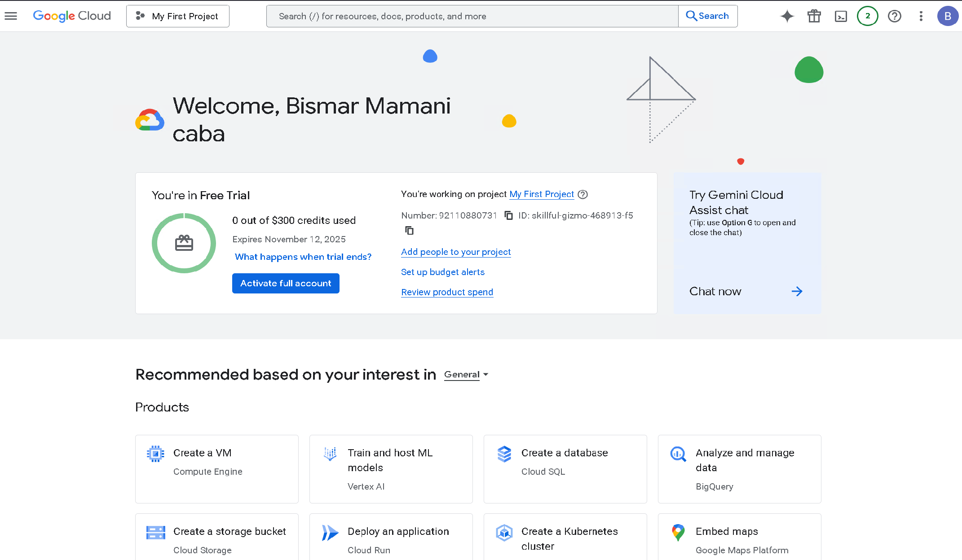Activate Cloud Shell terminal icon
Viewport: 962px width, 560px height.
pyautogui.click(x=841, y=16)
